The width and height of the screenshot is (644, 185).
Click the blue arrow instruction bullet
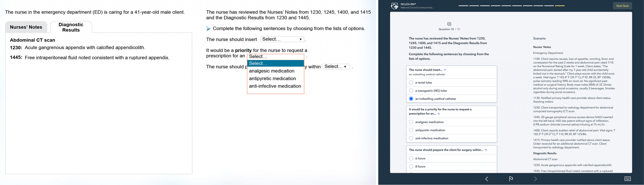(208, 29)
